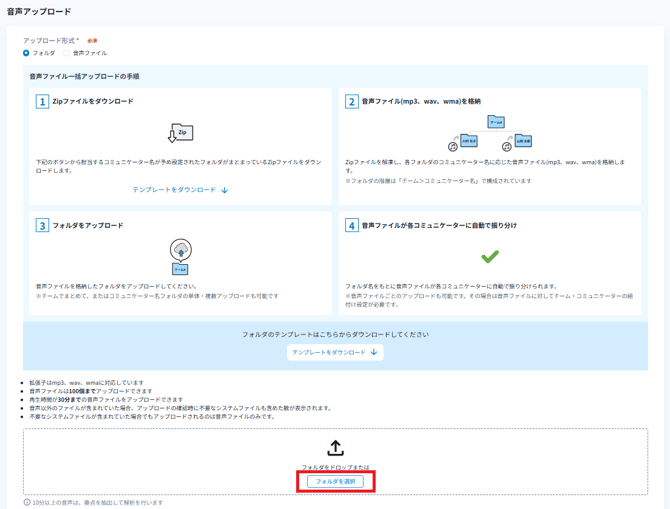Click the Zip download icon in step 1

point(180,133)
